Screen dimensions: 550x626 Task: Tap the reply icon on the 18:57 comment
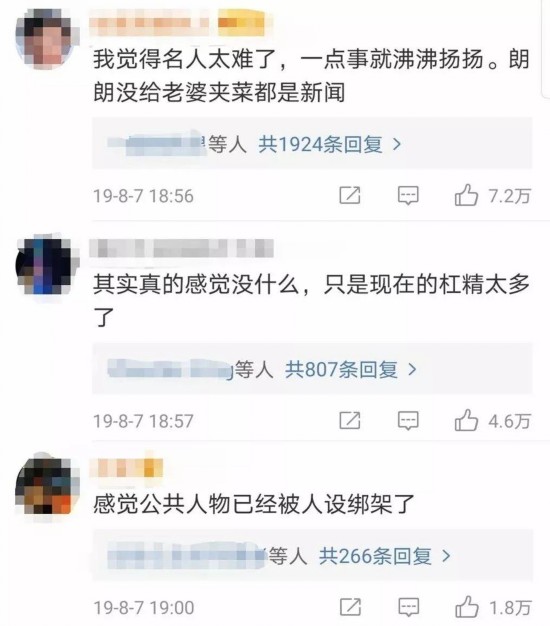click(408, 421)
